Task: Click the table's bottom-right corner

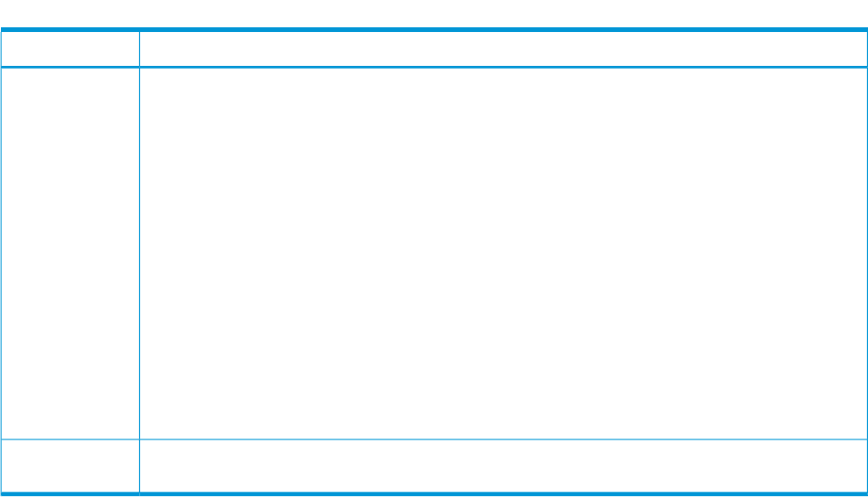Action: tap(866, 493)
